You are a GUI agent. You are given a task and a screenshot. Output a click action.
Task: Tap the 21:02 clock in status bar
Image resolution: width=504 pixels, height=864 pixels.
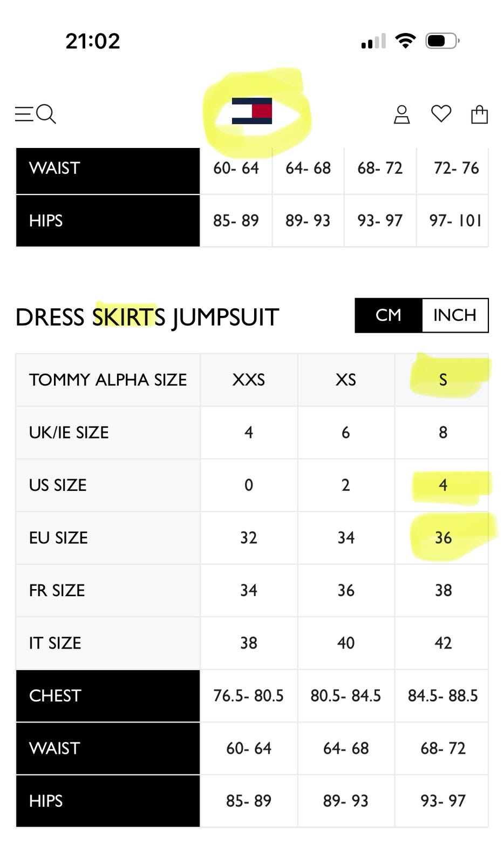pyautogui.click(x=93, y=41)
